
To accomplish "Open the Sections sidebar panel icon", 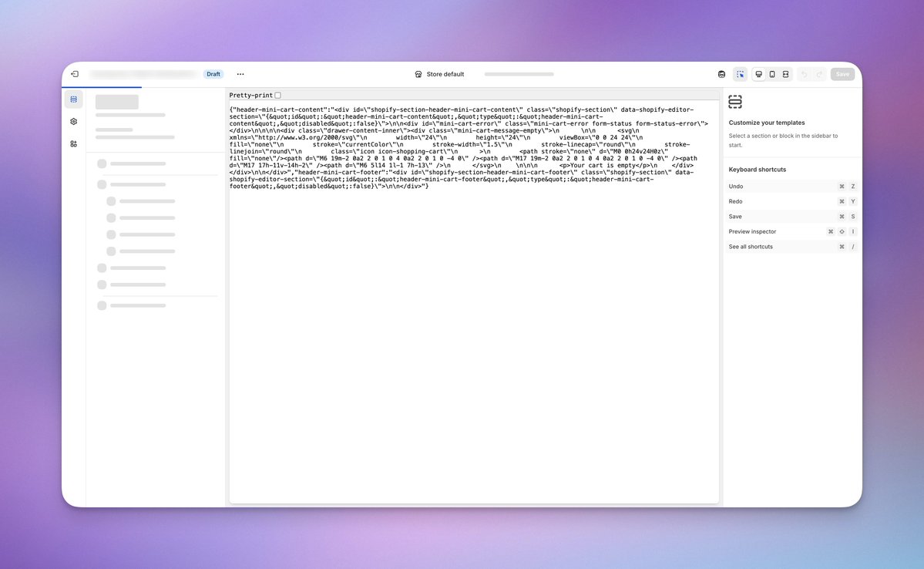I will 74,99.
